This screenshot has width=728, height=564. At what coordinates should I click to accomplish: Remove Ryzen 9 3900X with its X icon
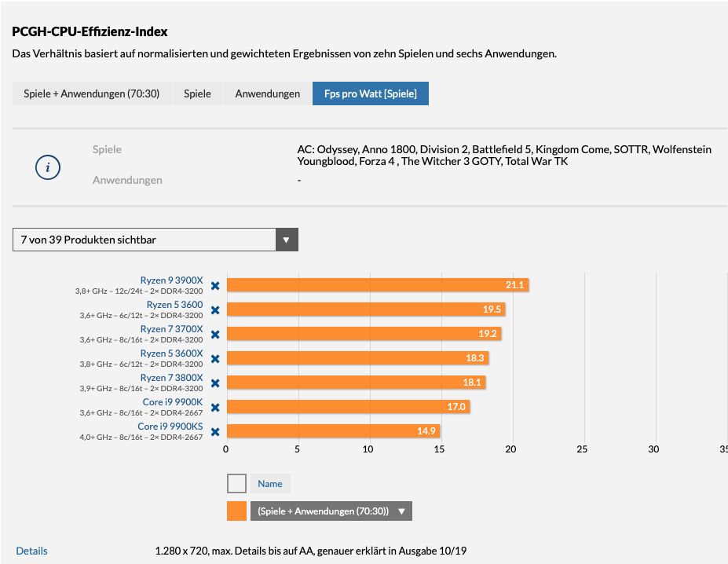[215, 286]
